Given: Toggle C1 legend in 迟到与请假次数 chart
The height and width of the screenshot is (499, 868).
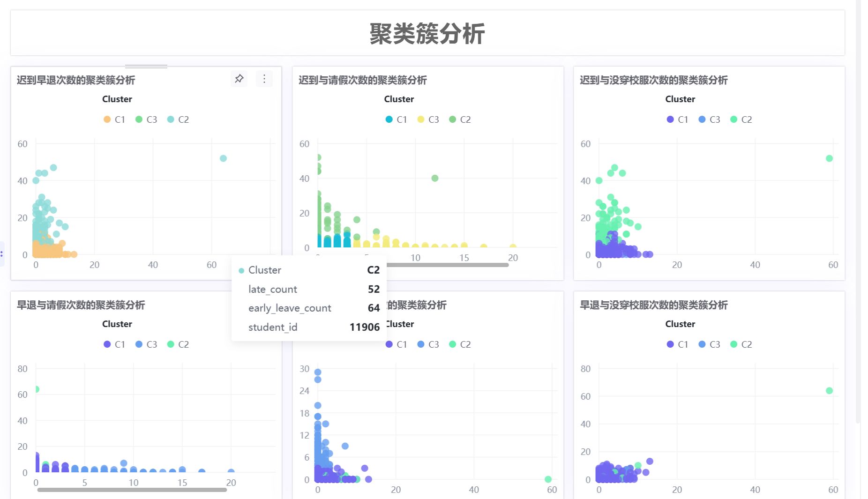Looking at the screenshot, I should pyautogui.click(x=396, y=119).
